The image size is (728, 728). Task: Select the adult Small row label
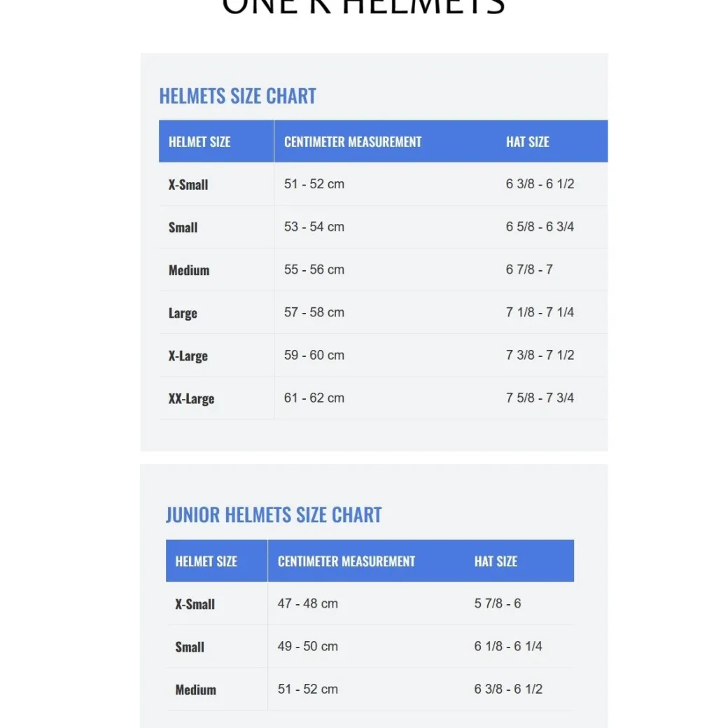[183, 227]
